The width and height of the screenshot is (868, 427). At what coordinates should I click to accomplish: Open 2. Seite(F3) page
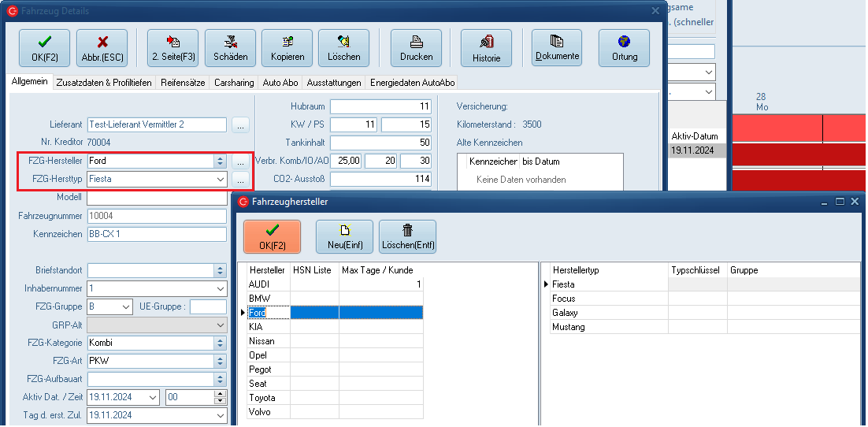(173, 48)
